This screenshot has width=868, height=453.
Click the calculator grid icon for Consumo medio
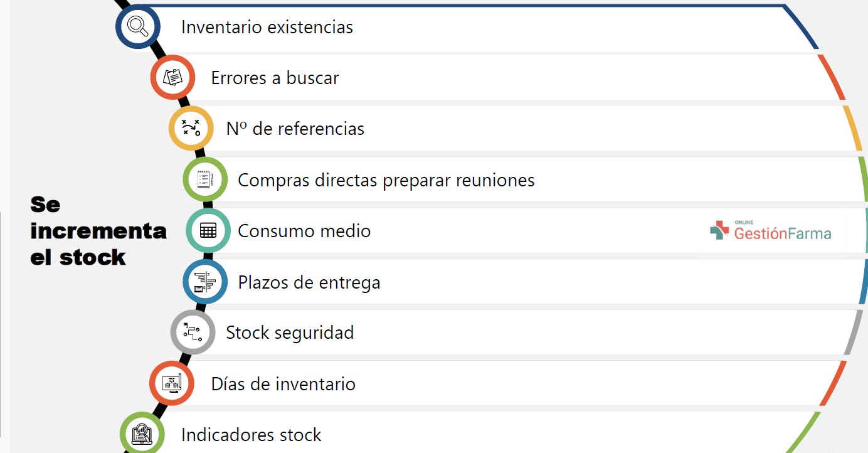[208, 230]
